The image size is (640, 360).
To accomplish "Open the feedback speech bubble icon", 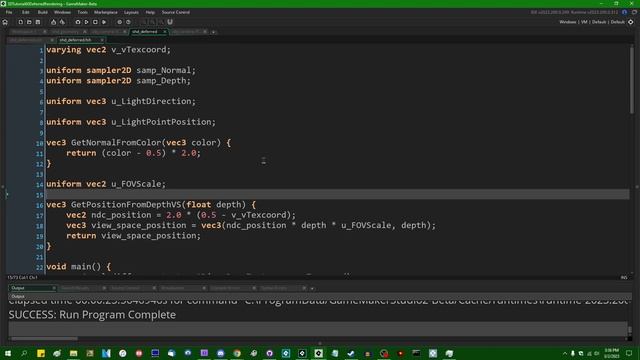I will click(x=634, y=12).
